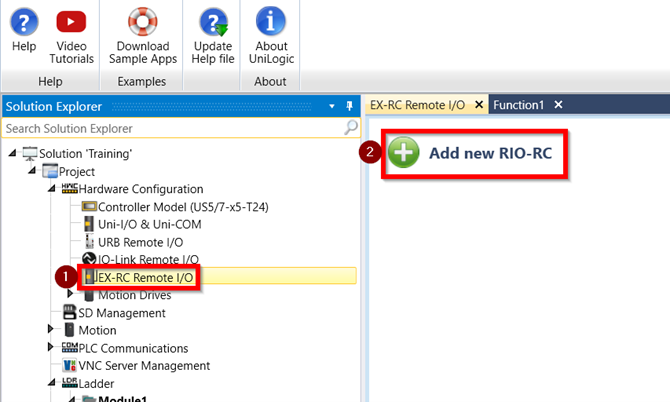Click SD Management card icon
Screen dimensions: 670x402
point(69,312)
